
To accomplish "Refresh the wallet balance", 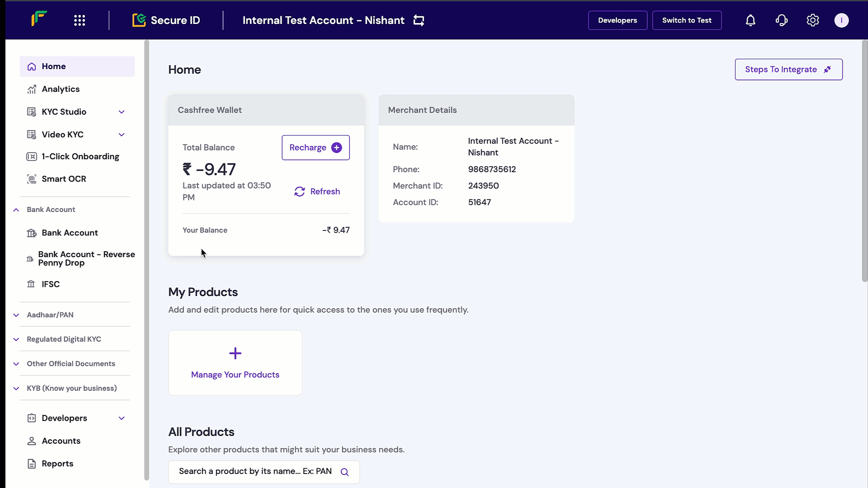I will [317, 192].
